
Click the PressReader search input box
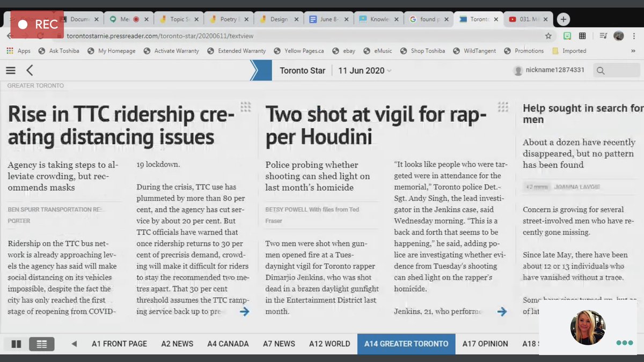pos(617,70)
